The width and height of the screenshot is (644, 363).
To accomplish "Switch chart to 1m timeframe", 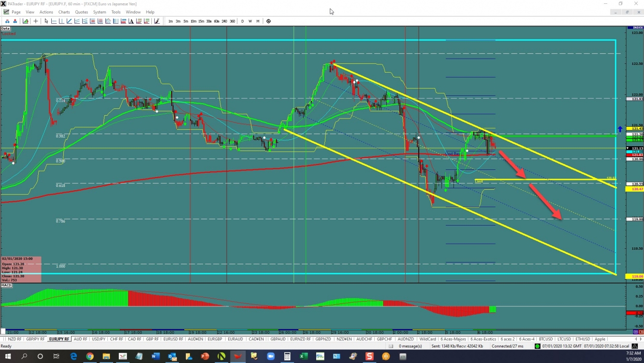I will tap(171, 21).
